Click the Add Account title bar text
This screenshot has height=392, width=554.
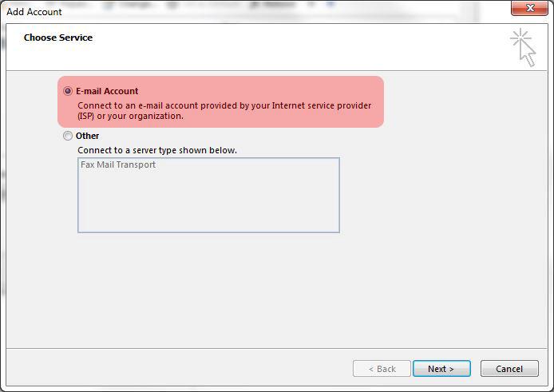tap(34, 12)
